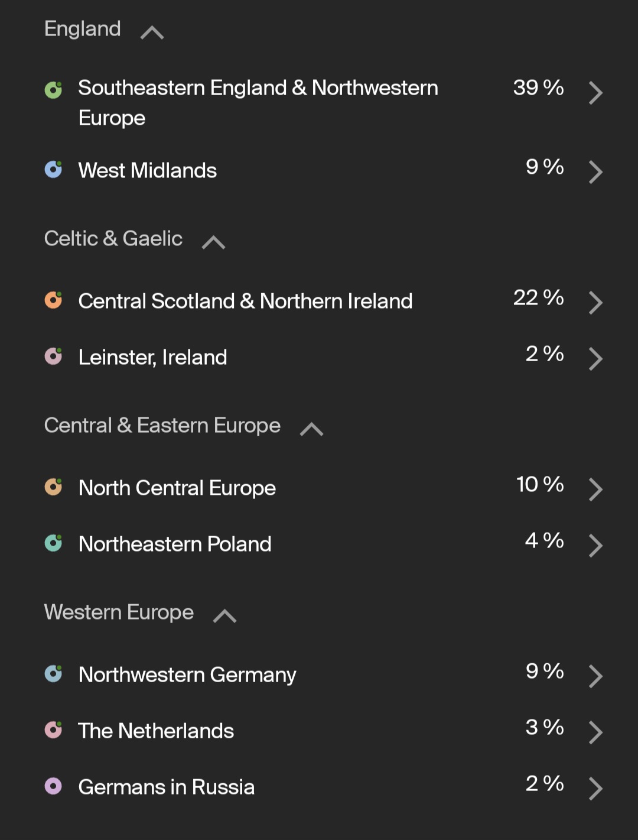Click the orange Central Scotland region icon

tap(53, 300)
